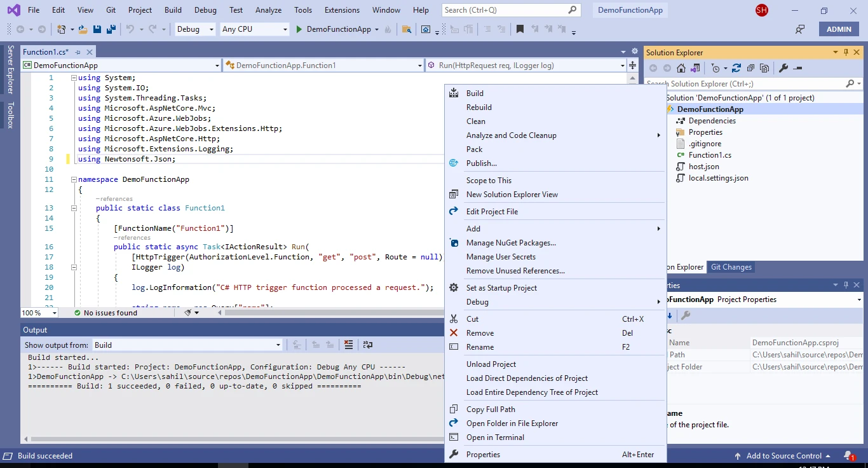
Task: Start debugging DemoFunctionApp via green play icon
Action: tap(297, 29)
